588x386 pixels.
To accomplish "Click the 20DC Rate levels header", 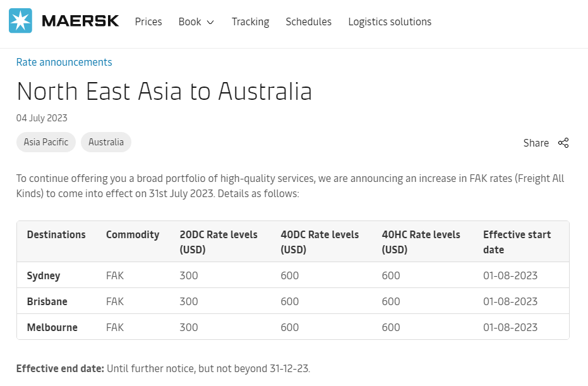I will 219,242.
